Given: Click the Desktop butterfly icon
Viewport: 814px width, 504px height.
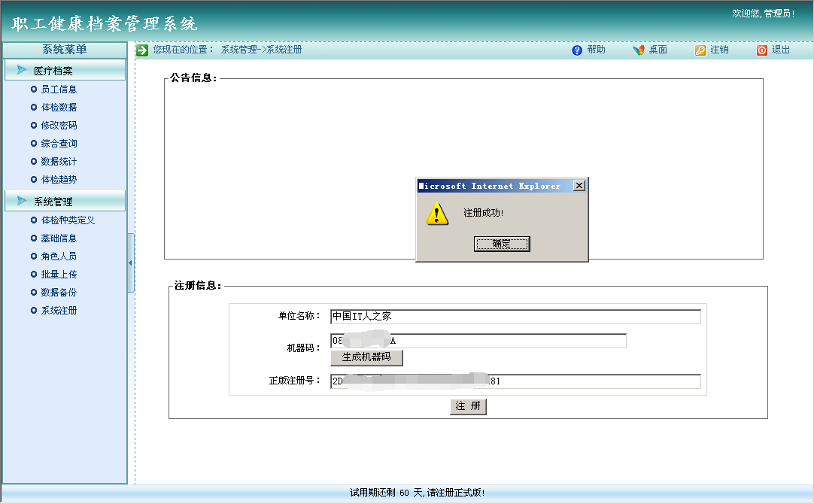Looking at the screenshot, I should tap(639, 50).
